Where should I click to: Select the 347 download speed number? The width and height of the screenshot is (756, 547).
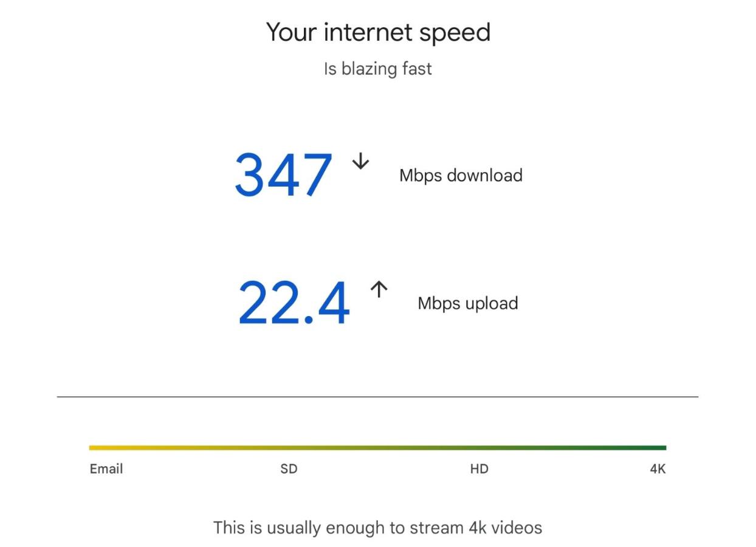click(284, 176)
